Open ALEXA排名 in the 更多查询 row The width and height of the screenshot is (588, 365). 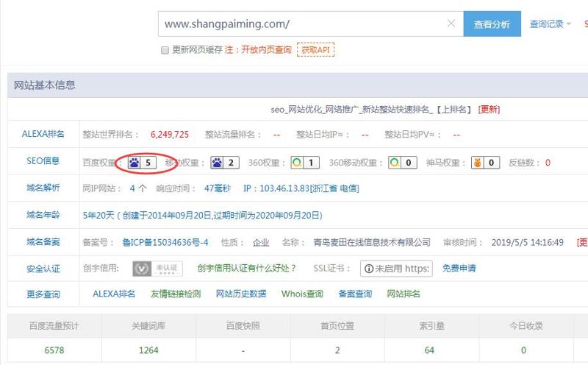pyautogui.click(x=114, y=294)
